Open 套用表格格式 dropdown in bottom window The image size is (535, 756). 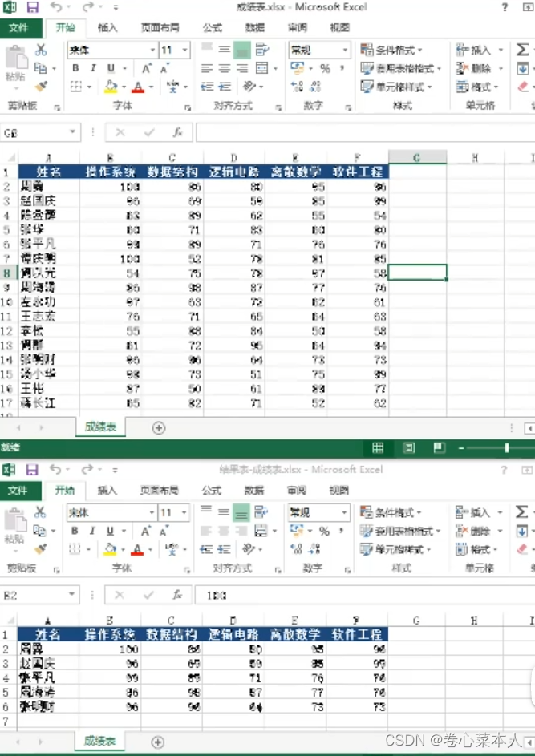point(400,531)
